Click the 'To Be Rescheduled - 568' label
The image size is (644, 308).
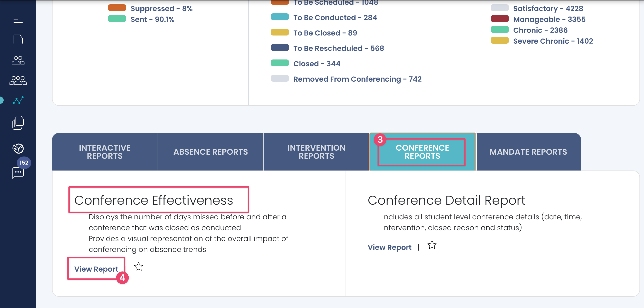339,48
